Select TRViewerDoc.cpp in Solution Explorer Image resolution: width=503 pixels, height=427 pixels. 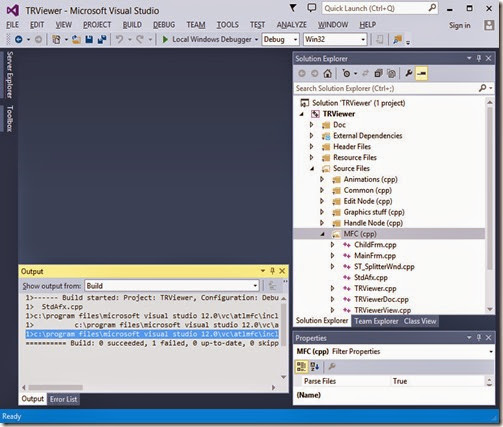(381, 299)
